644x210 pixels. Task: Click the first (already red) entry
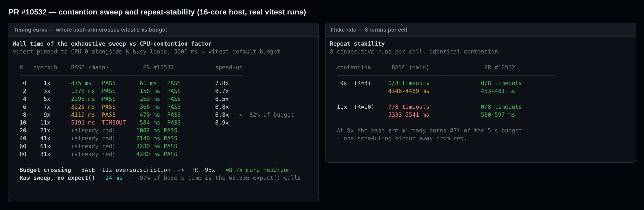(x=93, y=131)
